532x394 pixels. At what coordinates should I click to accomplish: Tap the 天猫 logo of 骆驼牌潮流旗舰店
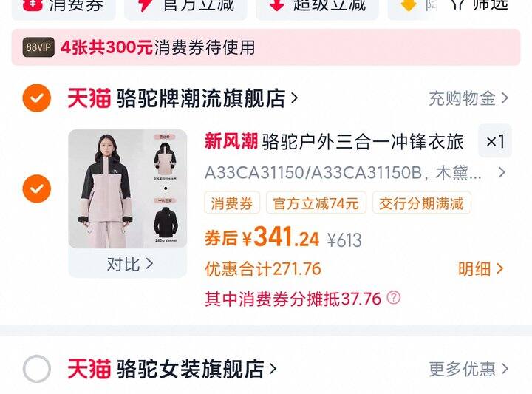point(89,98)
